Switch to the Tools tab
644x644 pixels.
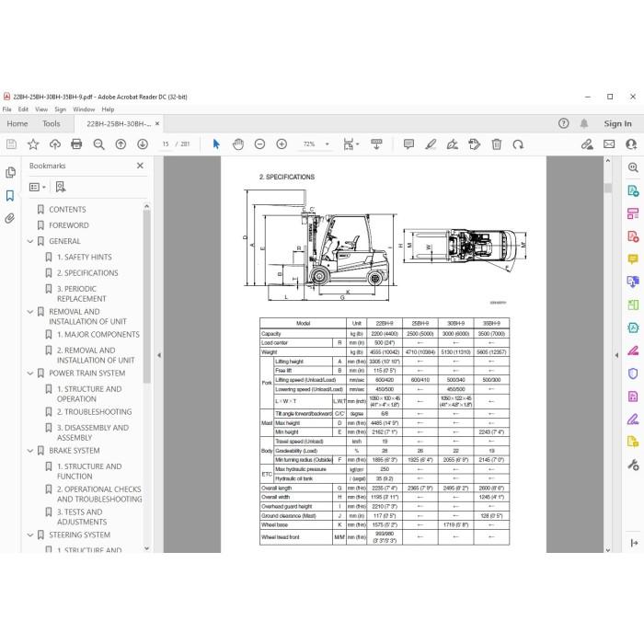pos(52,123)
